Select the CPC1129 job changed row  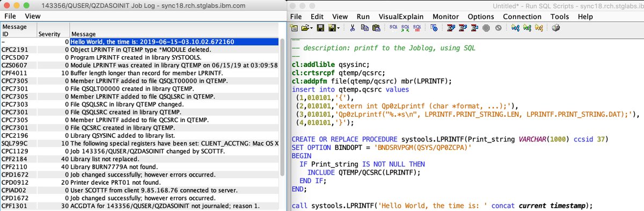(140, 152)
